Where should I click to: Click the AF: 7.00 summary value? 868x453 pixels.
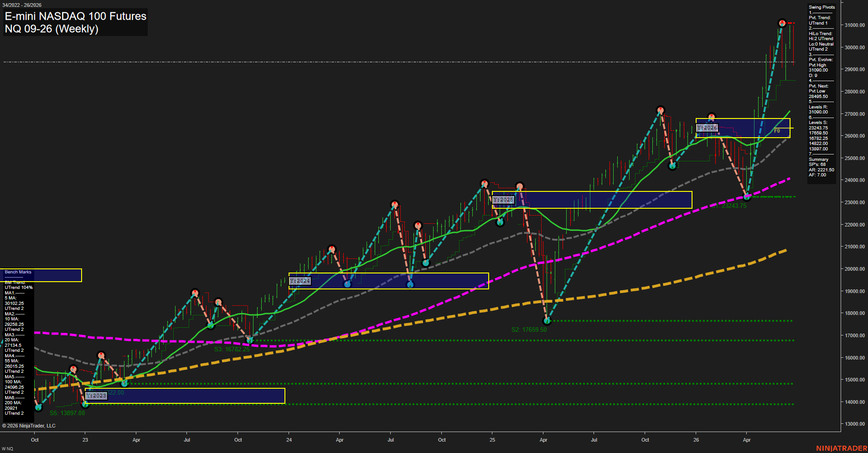817,175
